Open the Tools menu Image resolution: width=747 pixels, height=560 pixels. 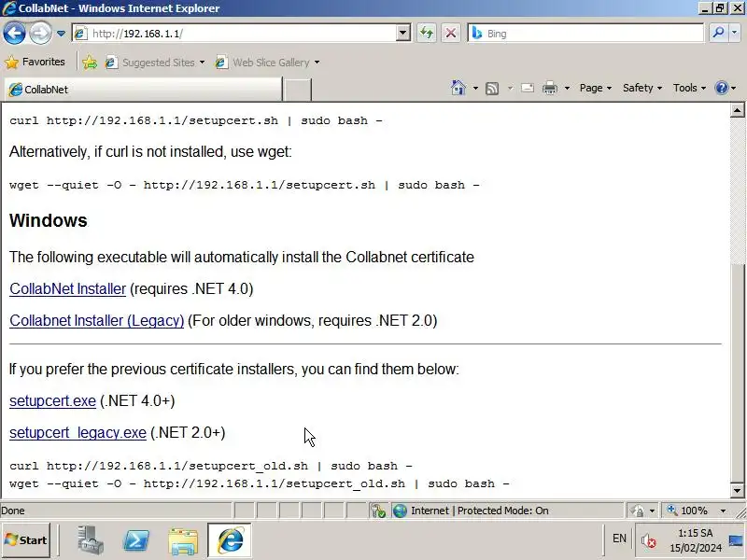tap(689, 88)
